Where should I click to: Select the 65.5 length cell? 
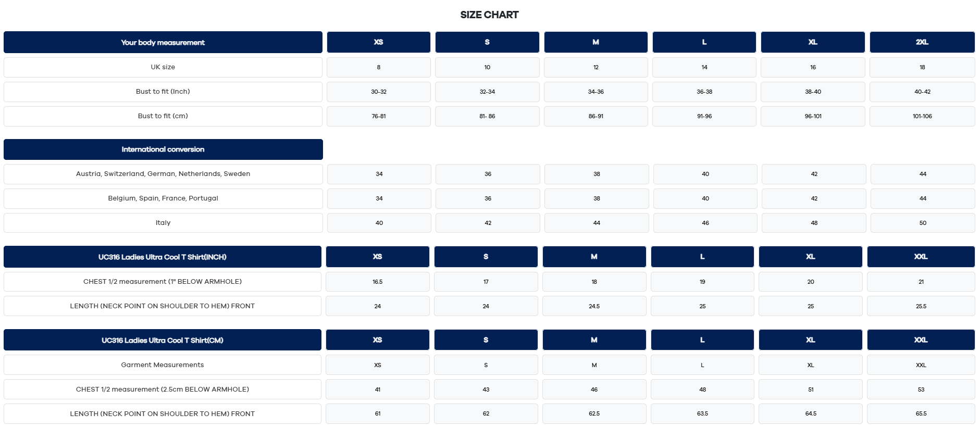pos(921,413)
